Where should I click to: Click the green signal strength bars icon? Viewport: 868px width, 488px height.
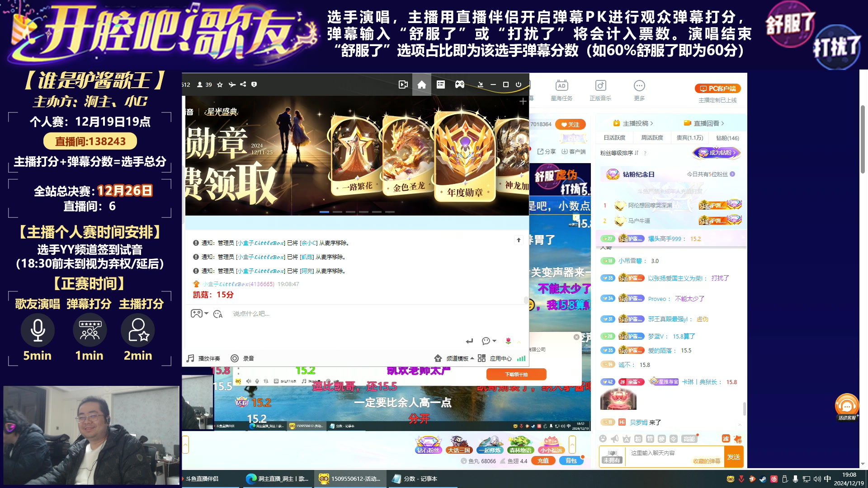[x=521, y=358]
